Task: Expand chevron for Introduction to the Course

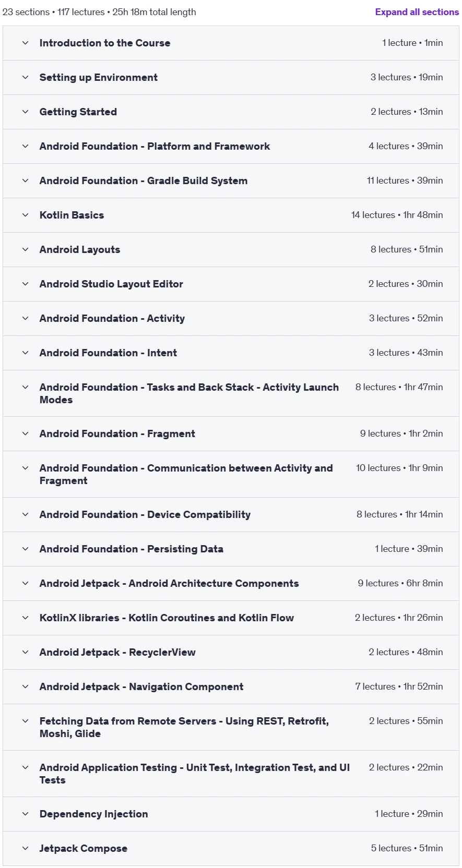Action: (25, 43)
